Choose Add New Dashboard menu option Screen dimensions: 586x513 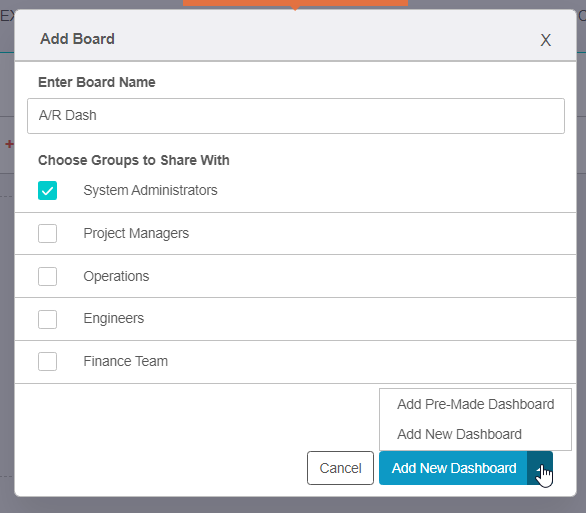[459, 434]
